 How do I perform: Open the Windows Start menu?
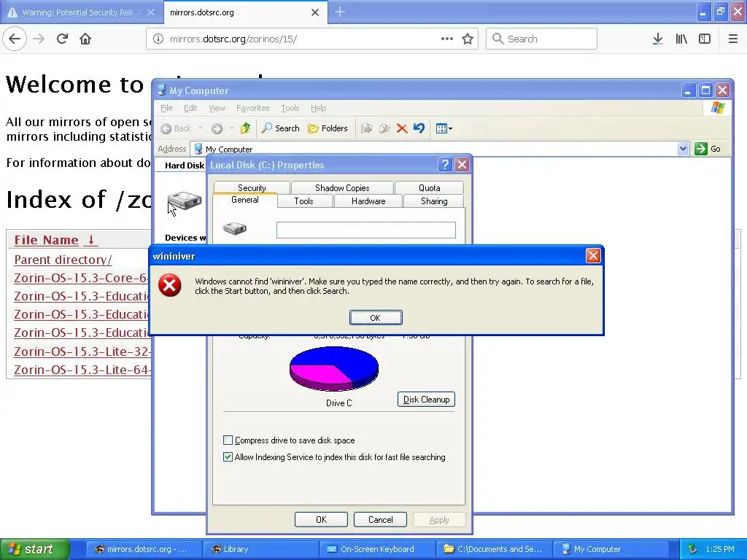coord(34,549)
